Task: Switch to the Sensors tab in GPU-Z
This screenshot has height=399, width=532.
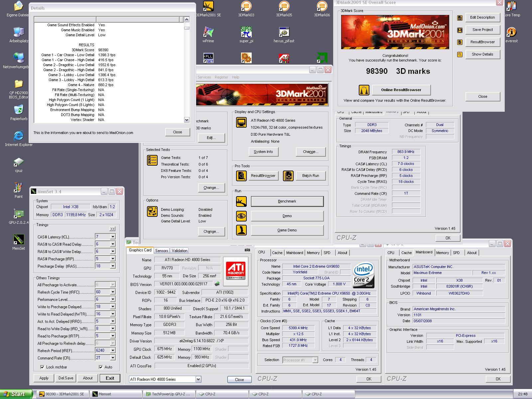Action: [162, 251]
